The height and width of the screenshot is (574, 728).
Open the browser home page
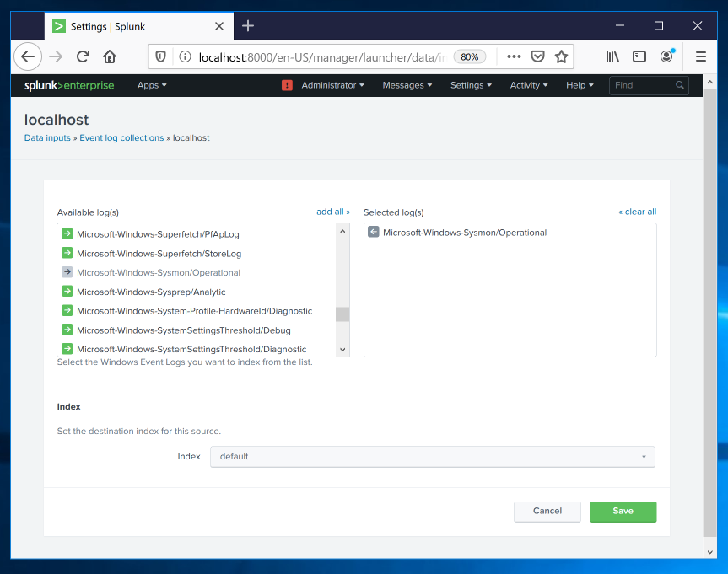coord(110,56)
